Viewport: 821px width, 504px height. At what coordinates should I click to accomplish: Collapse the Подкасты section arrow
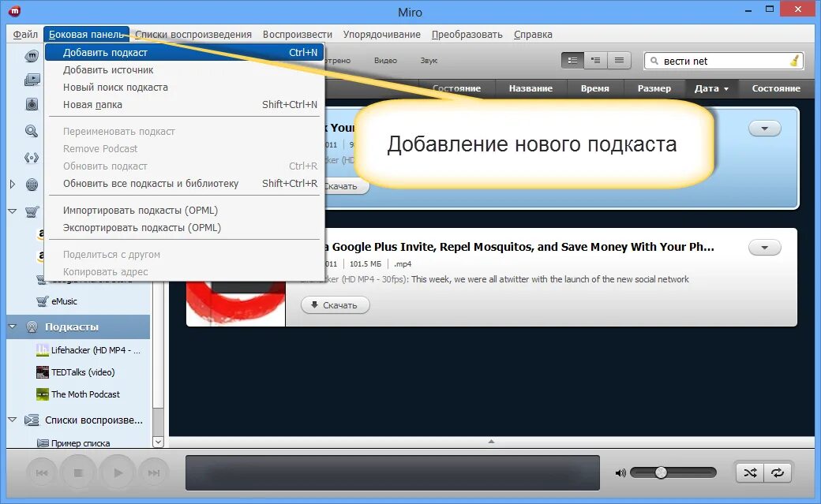click(13, 327)
